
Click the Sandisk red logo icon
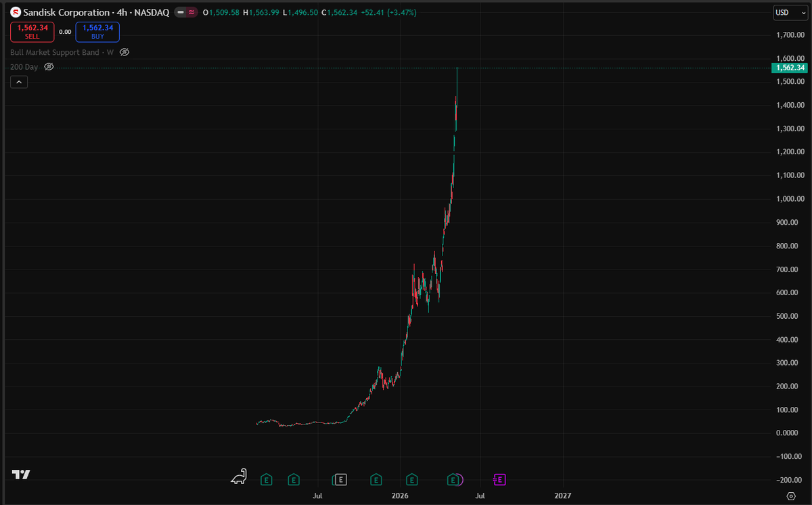click(15, 12)
